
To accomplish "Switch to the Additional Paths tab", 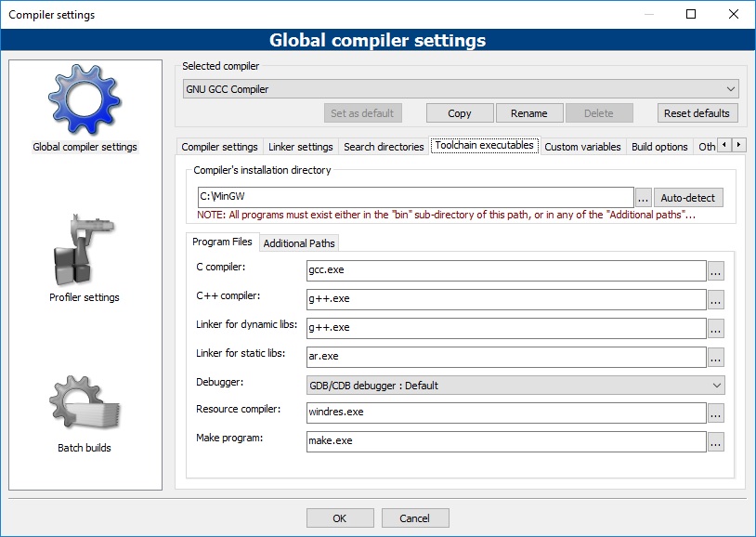I will (x=298, y=242).
